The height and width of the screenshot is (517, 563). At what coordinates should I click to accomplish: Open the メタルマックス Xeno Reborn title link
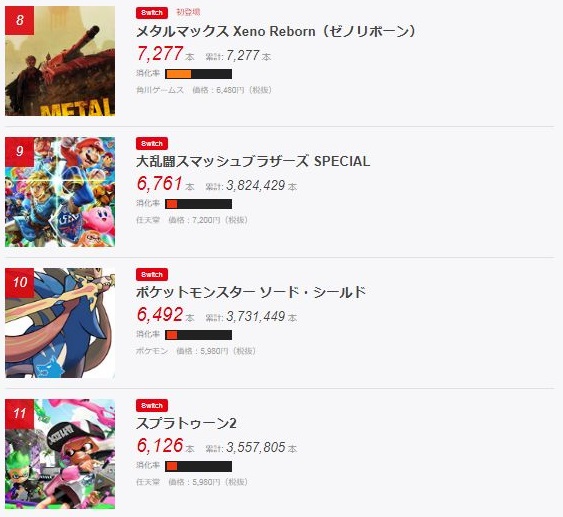(x=276, y=31)
